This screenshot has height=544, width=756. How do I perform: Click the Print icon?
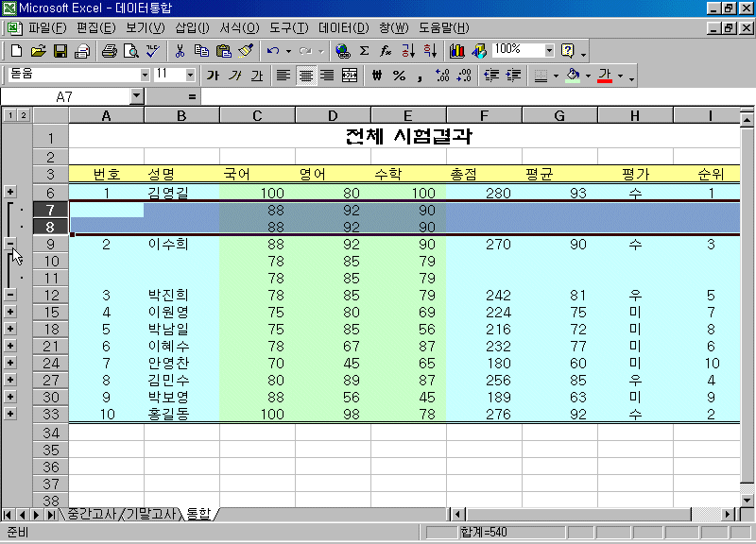pos(109,51)
